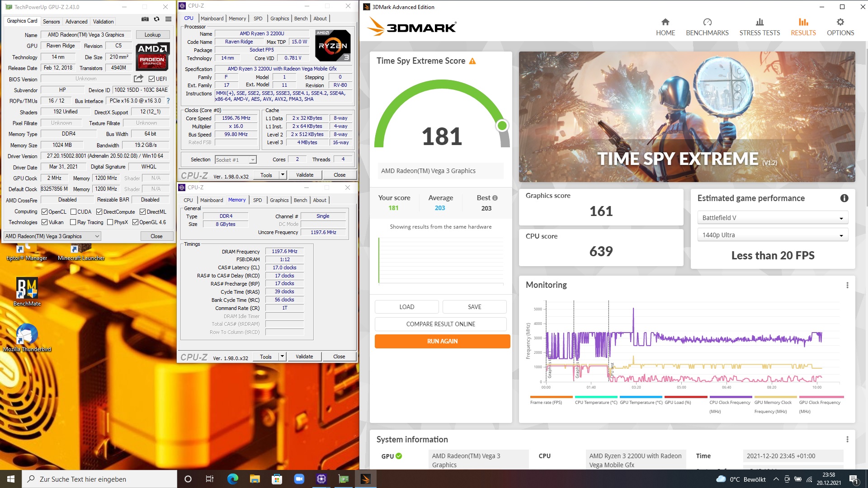Screen dimensions: 868x488
Task: Take a GPU-Z screenshot with camera icon
Action: click(x=145, y=19)
